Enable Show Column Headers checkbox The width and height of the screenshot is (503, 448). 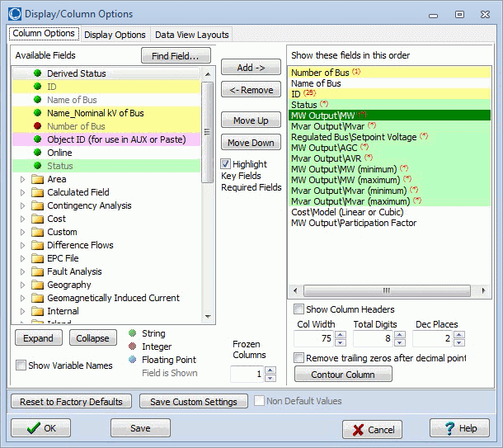pos(299,309)
